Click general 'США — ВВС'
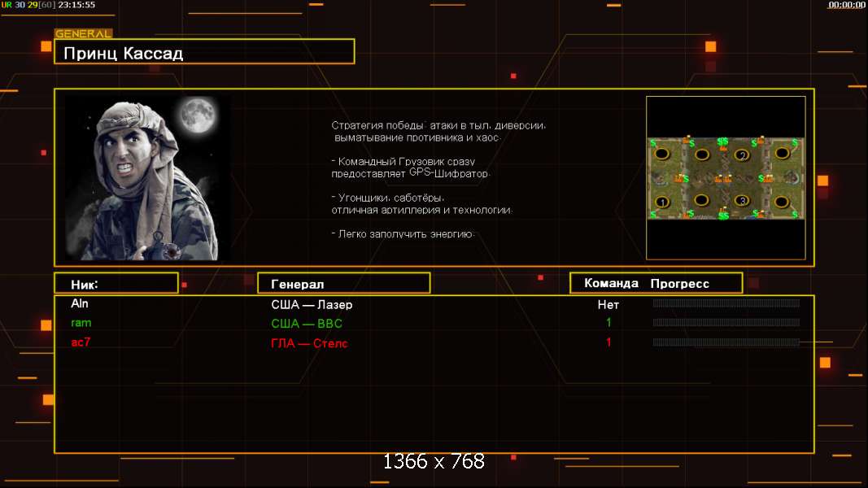The image size is (868, 488). [x=307, y=324]
